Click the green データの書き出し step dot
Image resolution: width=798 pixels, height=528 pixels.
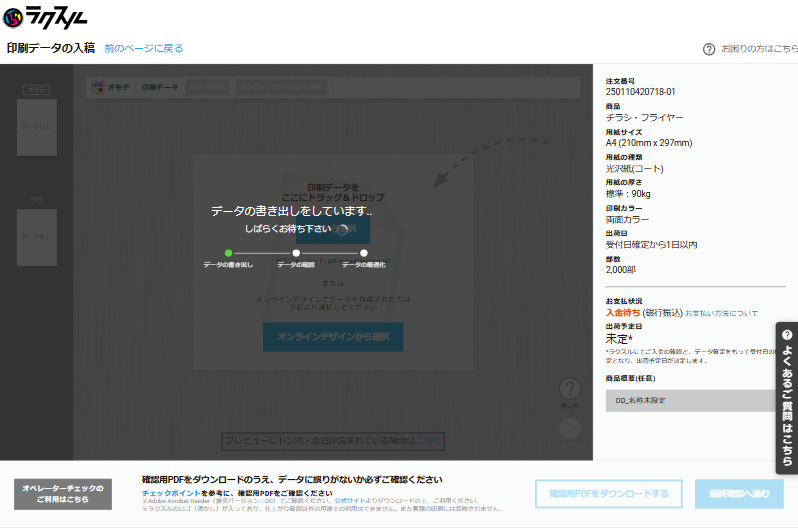coord(228,253)
